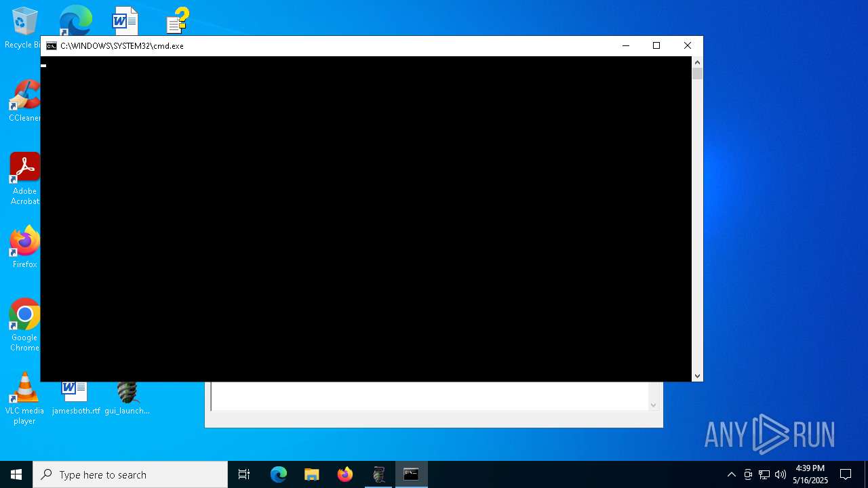Open the volume control tray icon
Image resolution: width=868 pixels, height=488 pixels.
tap(781, 474)
